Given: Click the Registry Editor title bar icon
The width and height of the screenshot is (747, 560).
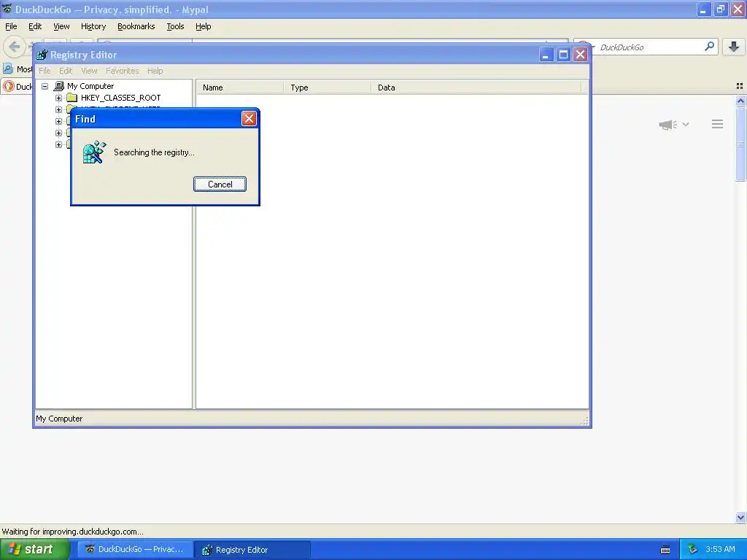Looking at the screenshot, I should [42, 55].
